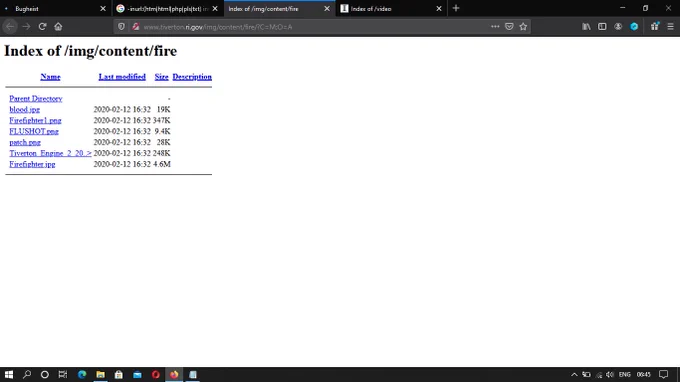Change input language ENG indicator

624,375
